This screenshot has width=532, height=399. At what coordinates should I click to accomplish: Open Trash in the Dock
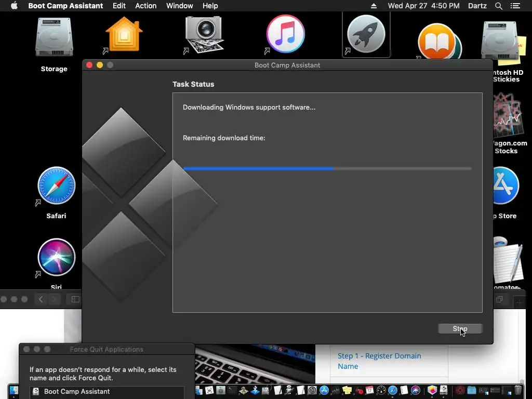point(517,390)
